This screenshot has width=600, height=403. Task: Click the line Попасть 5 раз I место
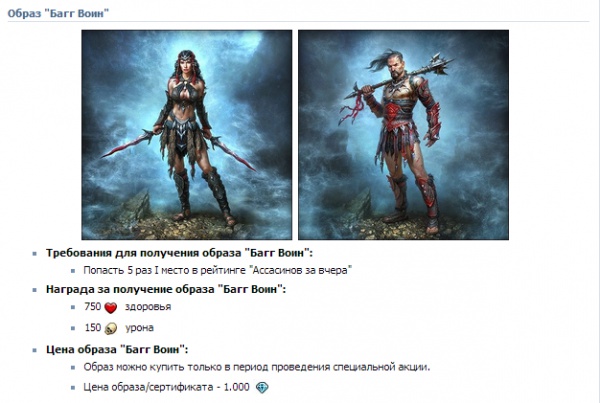point(217,271)
